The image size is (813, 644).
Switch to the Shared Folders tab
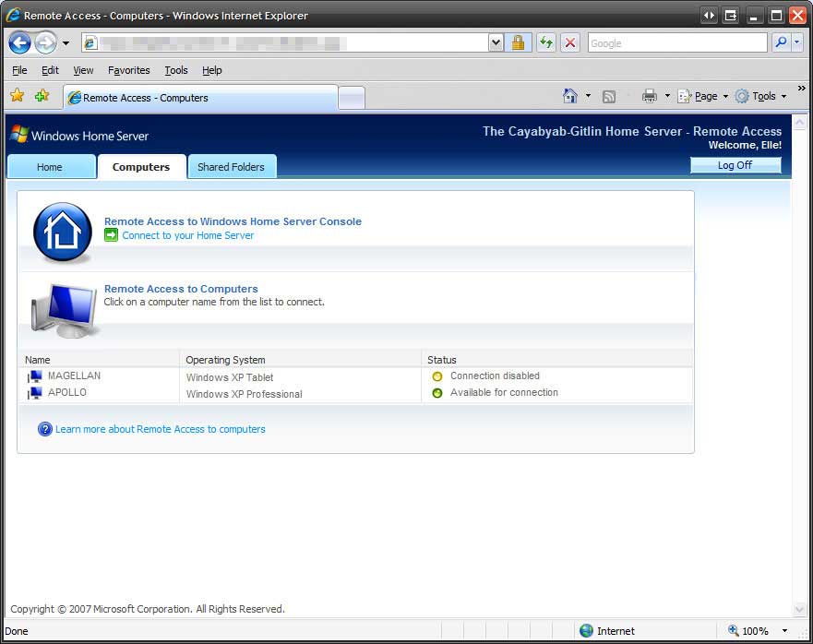232,166
